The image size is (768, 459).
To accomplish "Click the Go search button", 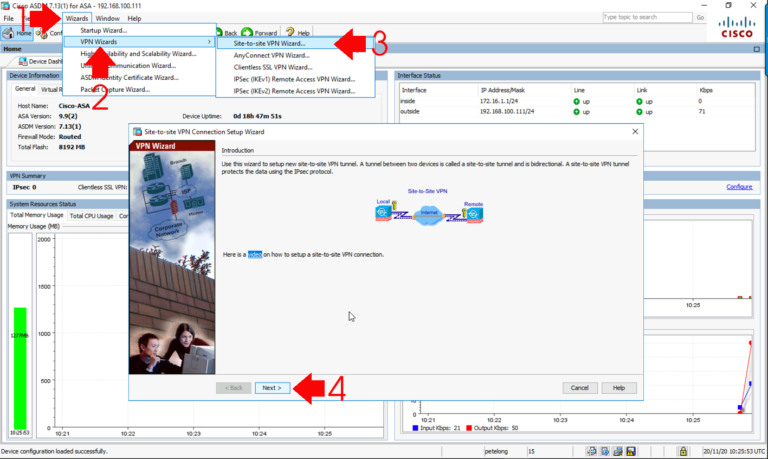I will [700, 17].
